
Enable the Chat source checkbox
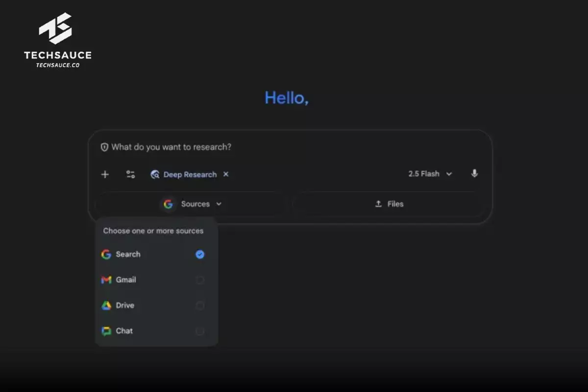pyautogui.click(x=200, y=331)
